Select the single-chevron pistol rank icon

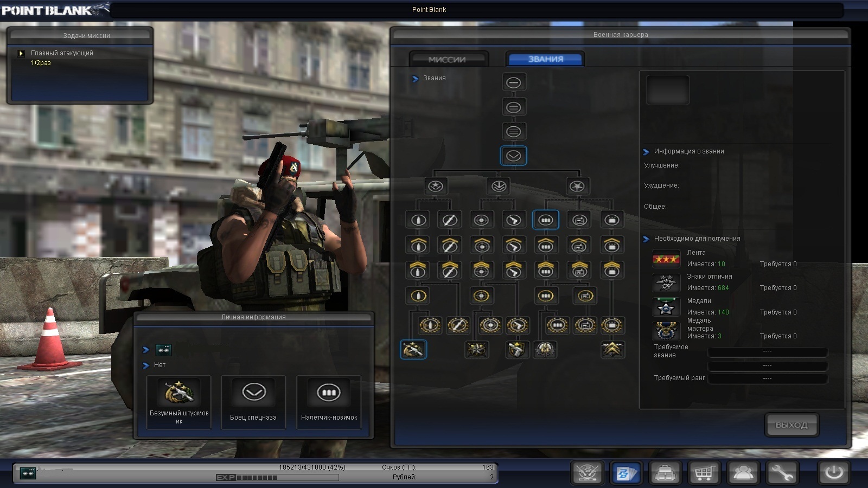[x=513, y=245]
